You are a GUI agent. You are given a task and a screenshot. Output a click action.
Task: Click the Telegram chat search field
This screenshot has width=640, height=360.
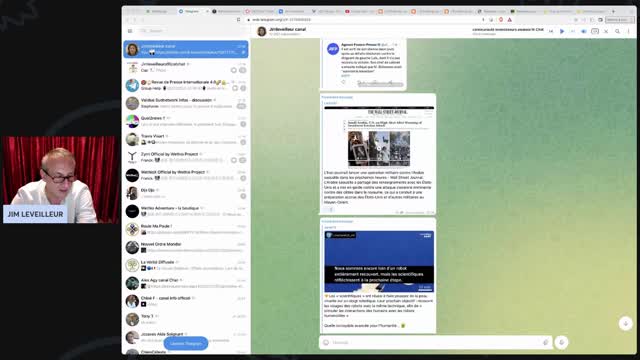coord(192,31)
